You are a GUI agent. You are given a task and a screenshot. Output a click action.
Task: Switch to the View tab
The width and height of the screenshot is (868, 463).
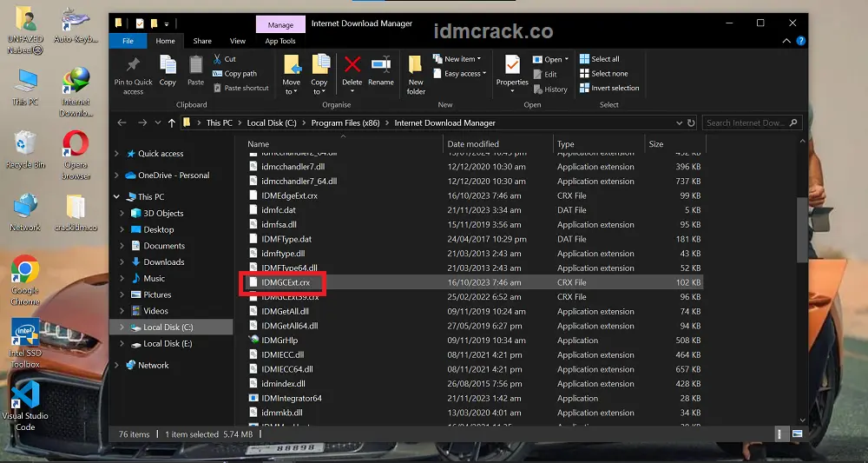238,41
